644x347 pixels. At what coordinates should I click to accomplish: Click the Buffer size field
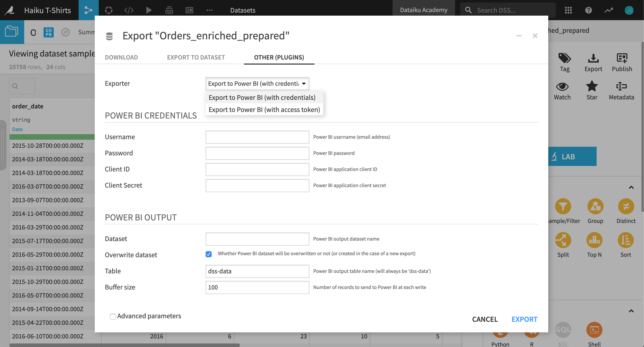point(257,287)
